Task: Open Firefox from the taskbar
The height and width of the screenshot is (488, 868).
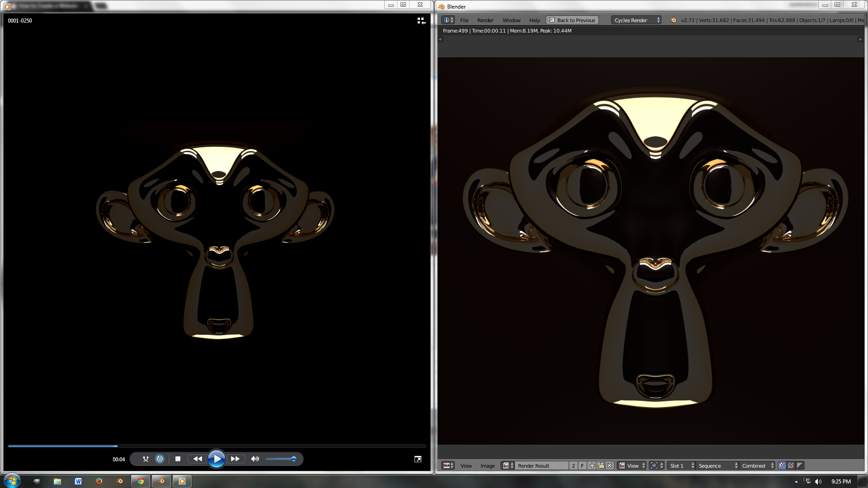Action: [x=99, y=481]
